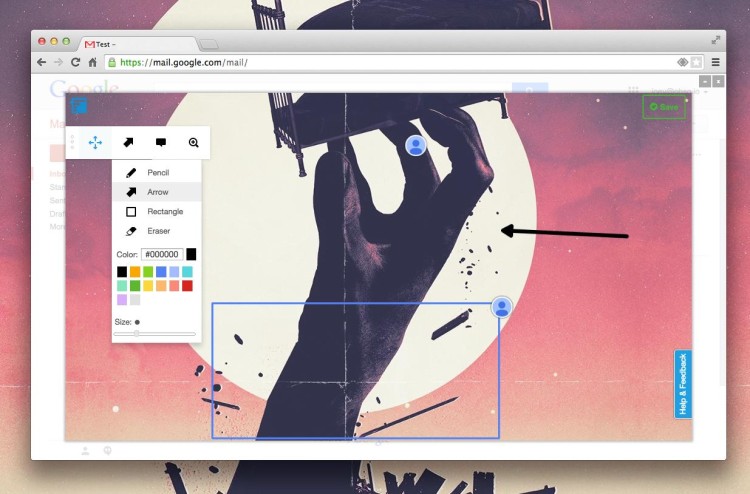Pick the light gray palette swatch
Screen dimensions: 750x494
coord(135,299)
